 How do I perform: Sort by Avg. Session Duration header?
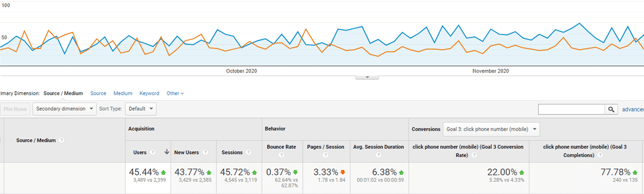[378, 147]
